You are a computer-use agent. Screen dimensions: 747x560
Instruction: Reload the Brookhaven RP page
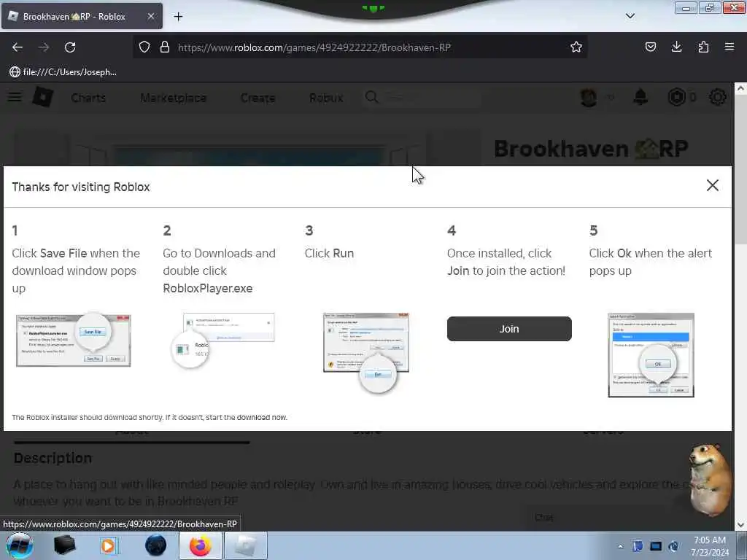click(x=70, y=47)
